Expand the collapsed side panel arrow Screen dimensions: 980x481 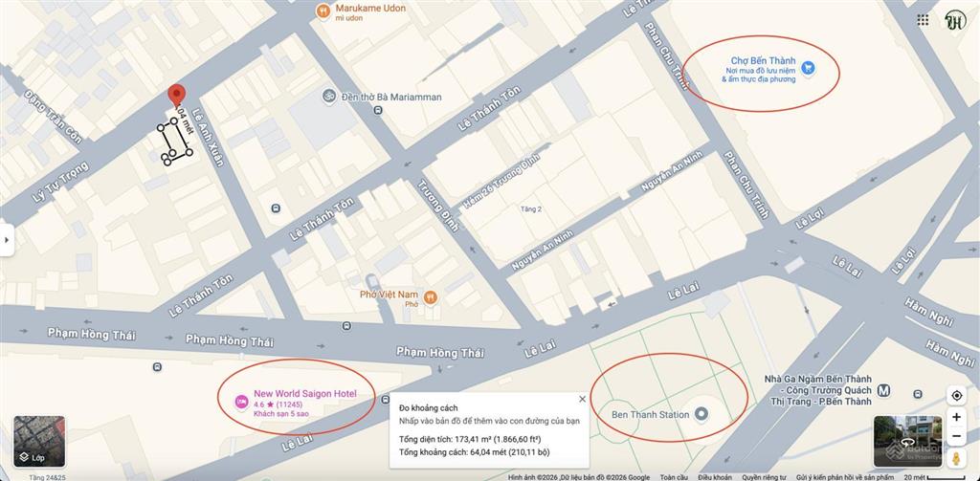coord(7,240)
